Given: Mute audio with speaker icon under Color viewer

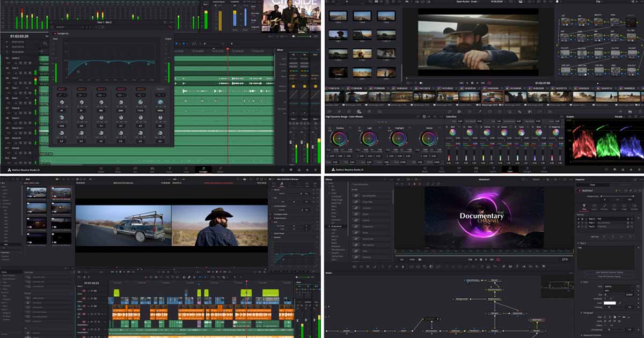Looking at the screenshot, I should (421, 83).
